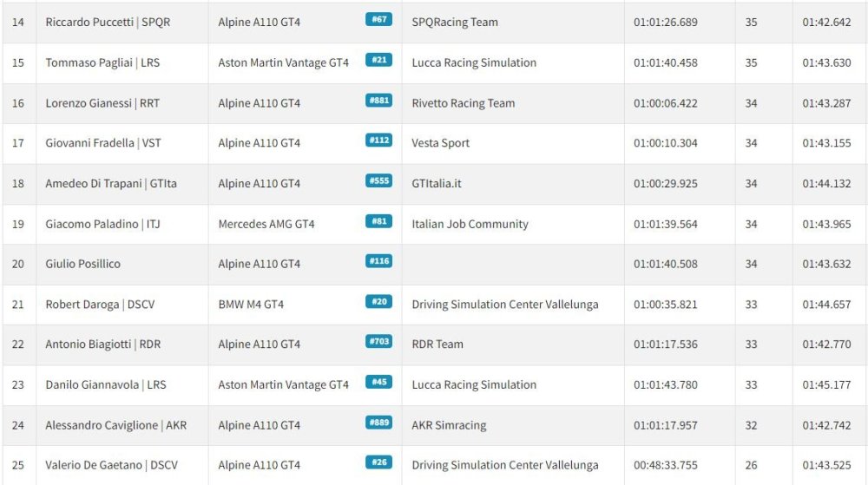Click Driving Simulation Center Vallelunga in row 21
868x485 pixels.
pyautogui.click(x=505, y=305)
